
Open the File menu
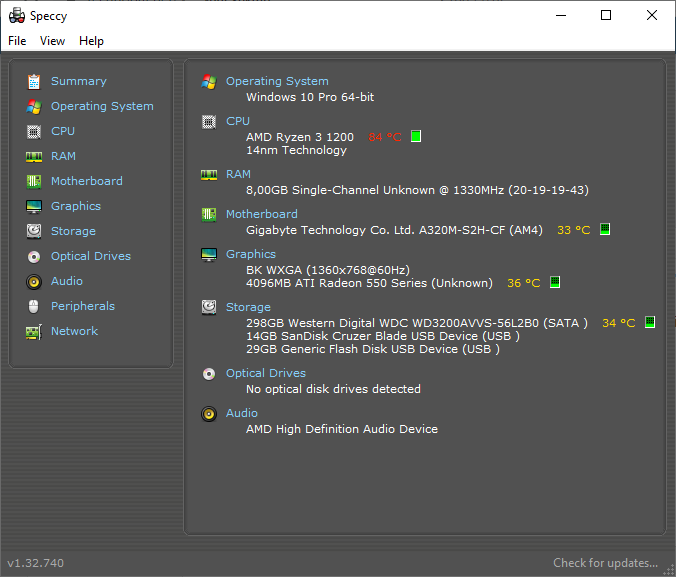point(17,41)
